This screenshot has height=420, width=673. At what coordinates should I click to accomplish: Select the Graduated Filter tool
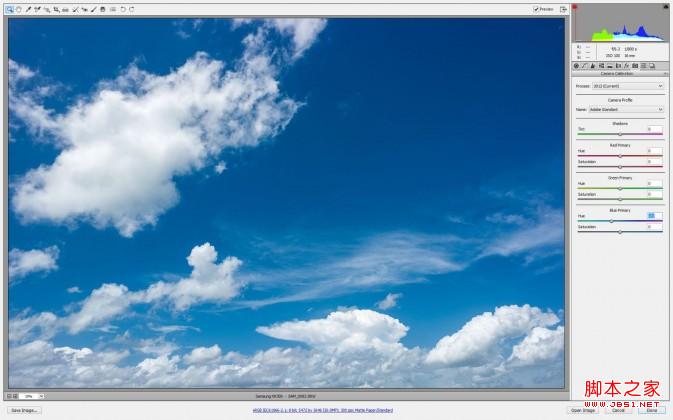(x=103, y=9)
